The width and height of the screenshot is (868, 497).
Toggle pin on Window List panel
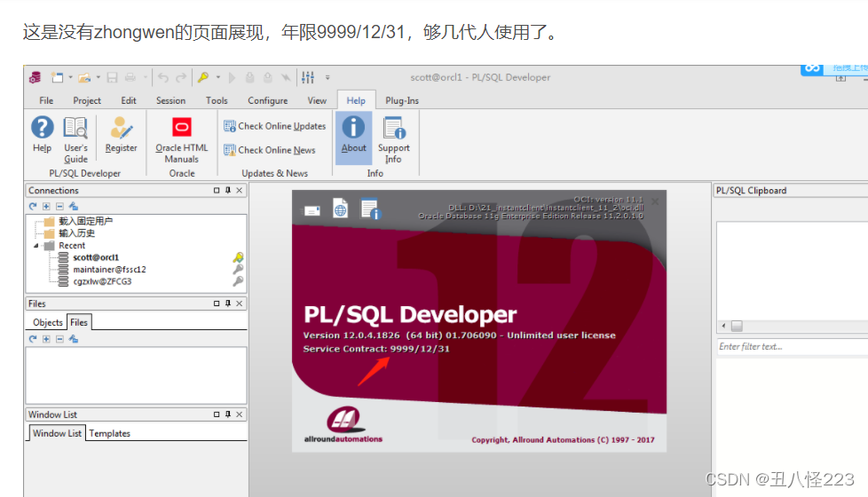227,414
